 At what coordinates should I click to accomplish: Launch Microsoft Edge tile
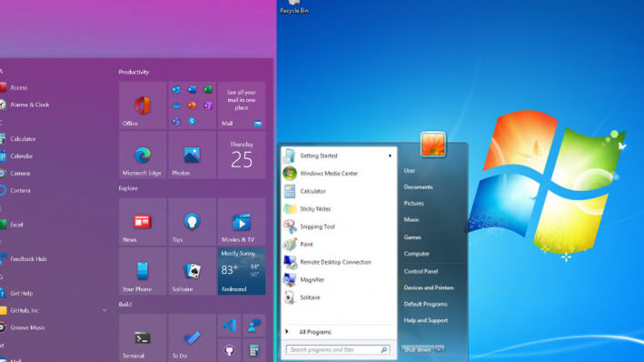(143, 156)
